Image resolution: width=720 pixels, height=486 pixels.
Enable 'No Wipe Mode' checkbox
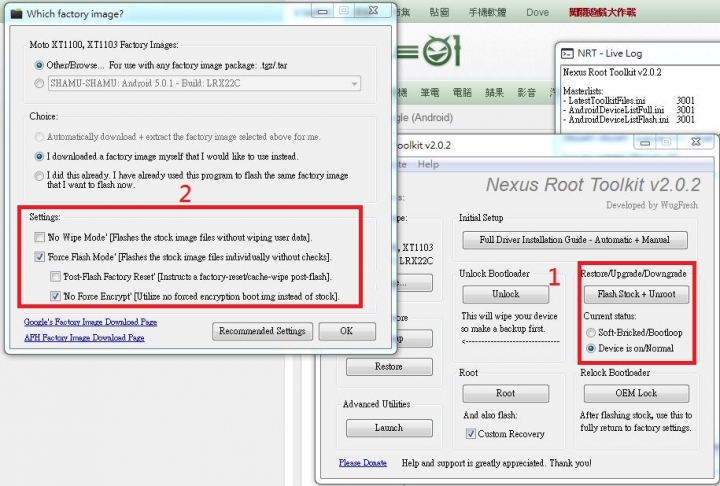[39, 237]
